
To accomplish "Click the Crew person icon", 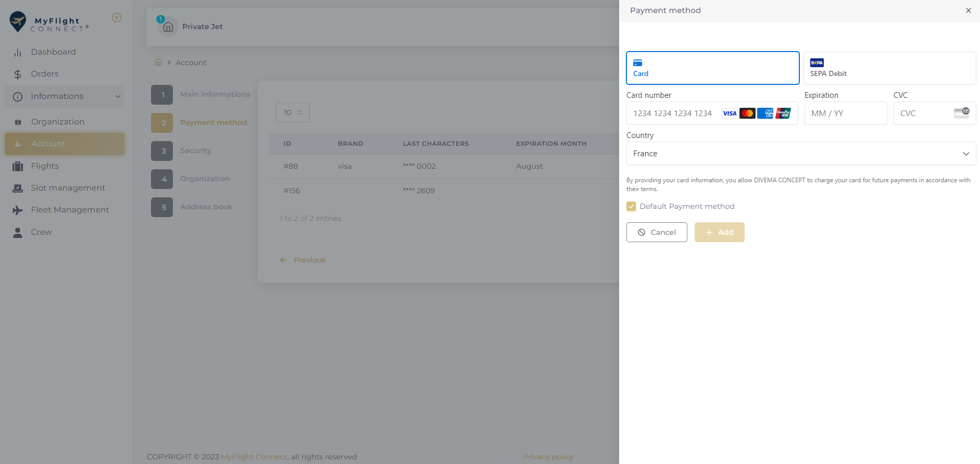I will (x=18, y=233).
